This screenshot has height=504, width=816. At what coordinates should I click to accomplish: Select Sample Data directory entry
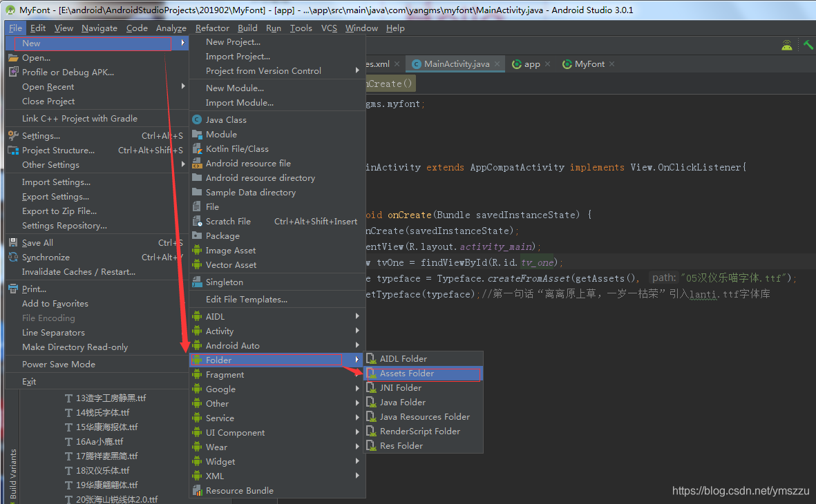(x=251, y=192)
